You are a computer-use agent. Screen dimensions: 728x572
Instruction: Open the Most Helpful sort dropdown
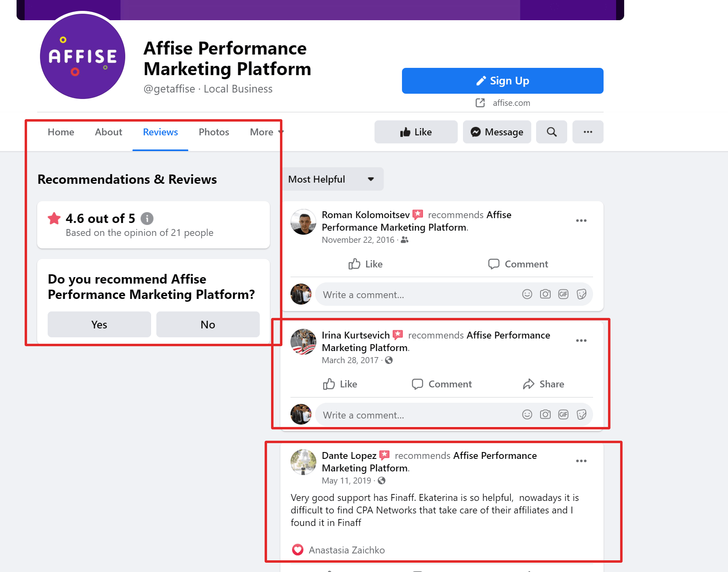click(x=332, y=179)
